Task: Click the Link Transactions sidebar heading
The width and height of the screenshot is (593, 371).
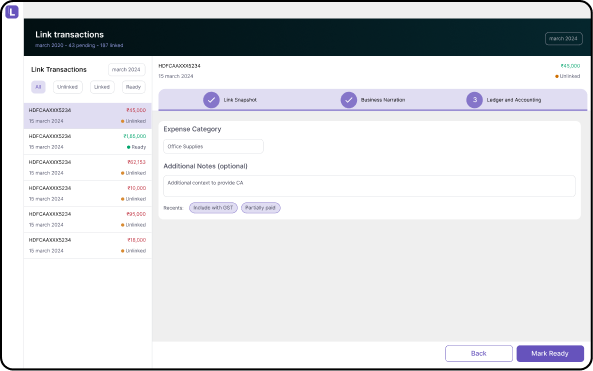Action: (59, 70)
